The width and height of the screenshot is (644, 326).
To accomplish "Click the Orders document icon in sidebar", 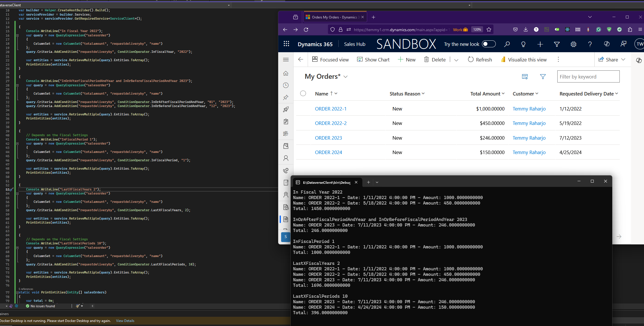I will click(x=286, y=219).
